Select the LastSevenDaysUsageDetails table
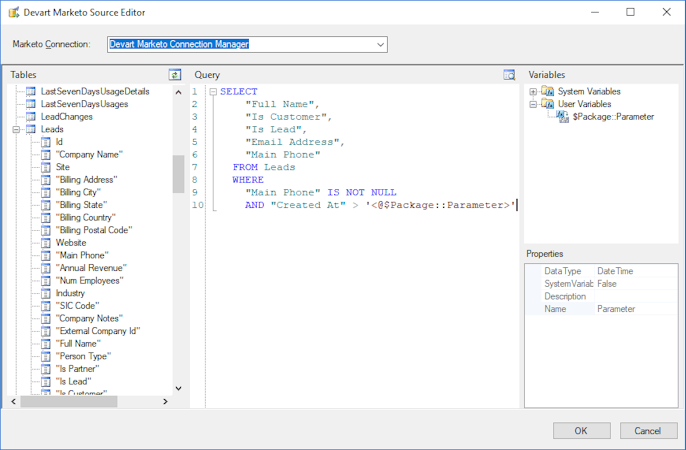Image resolution: width=686 pixels, height=450 pixels. click(x=95, y=91)
